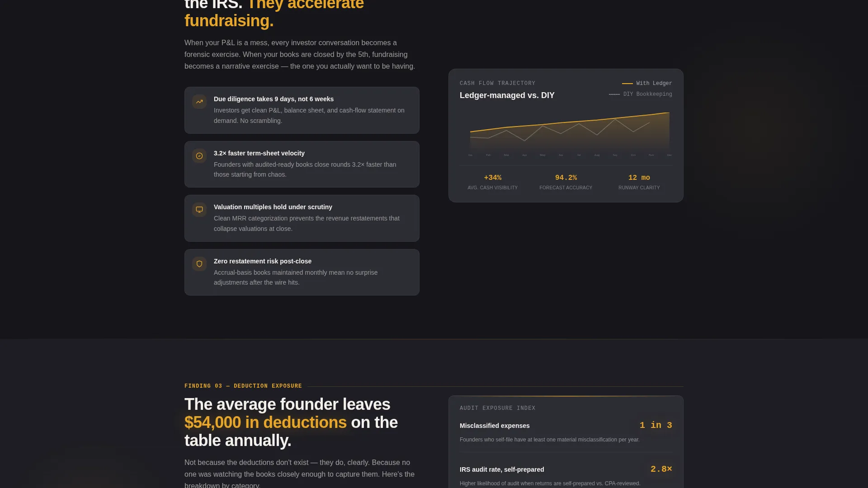Open the 'Due diligence takes 9 days' card
Viewport: 868px width, 488px height.
pyautogui.click(x=302, y=110)
